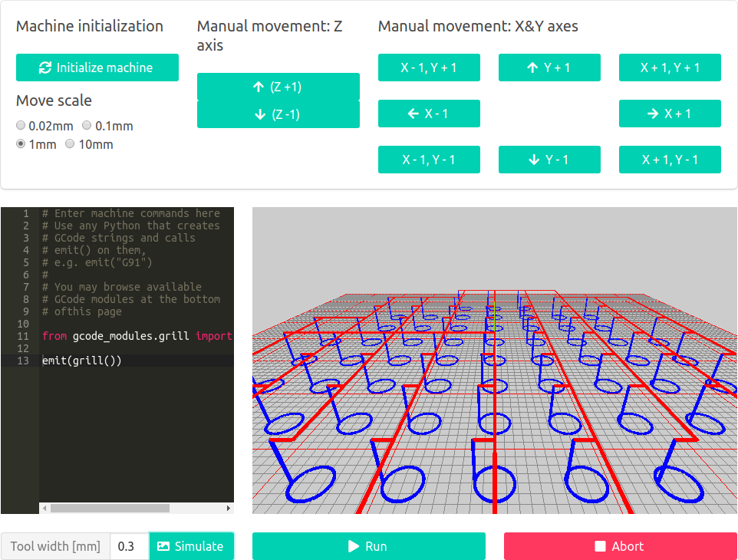Jog up with Y + 1 button

pos(549,68)
